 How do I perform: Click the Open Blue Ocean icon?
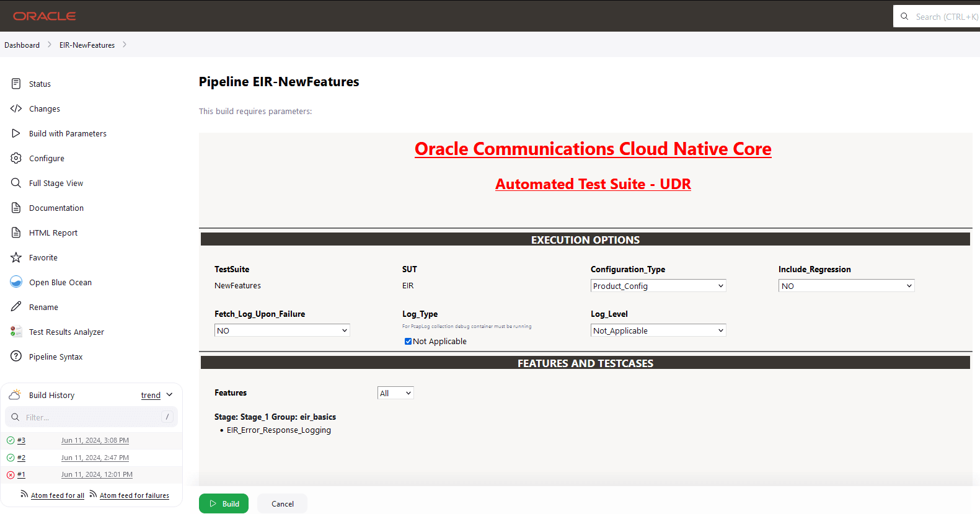[16, 282]
